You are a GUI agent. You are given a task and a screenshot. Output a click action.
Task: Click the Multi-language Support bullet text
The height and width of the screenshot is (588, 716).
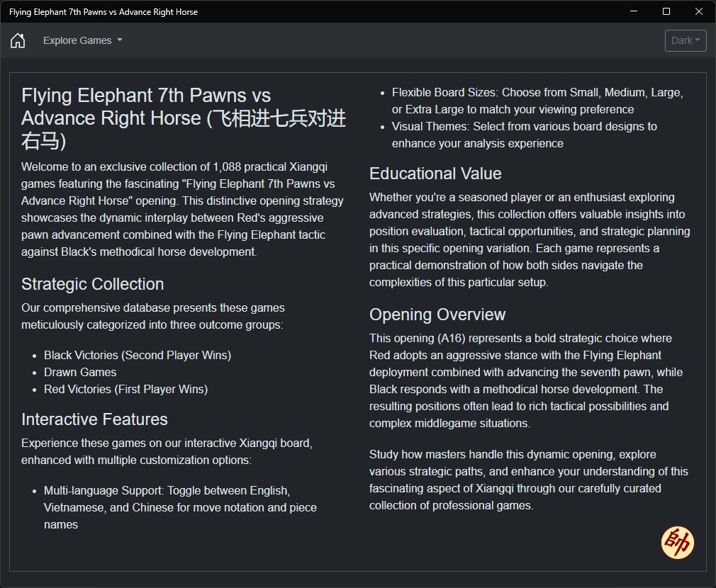(180, 508)
